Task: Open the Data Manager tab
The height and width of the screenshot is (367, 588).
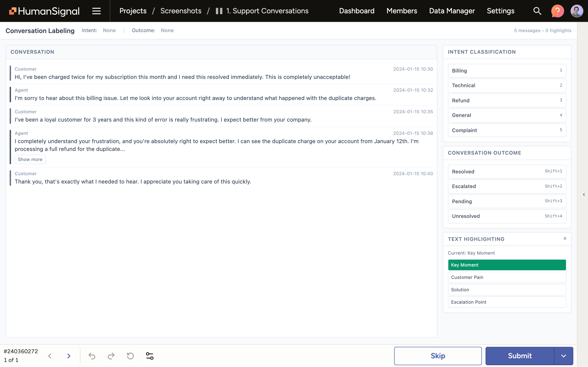Action: [452, 11]
